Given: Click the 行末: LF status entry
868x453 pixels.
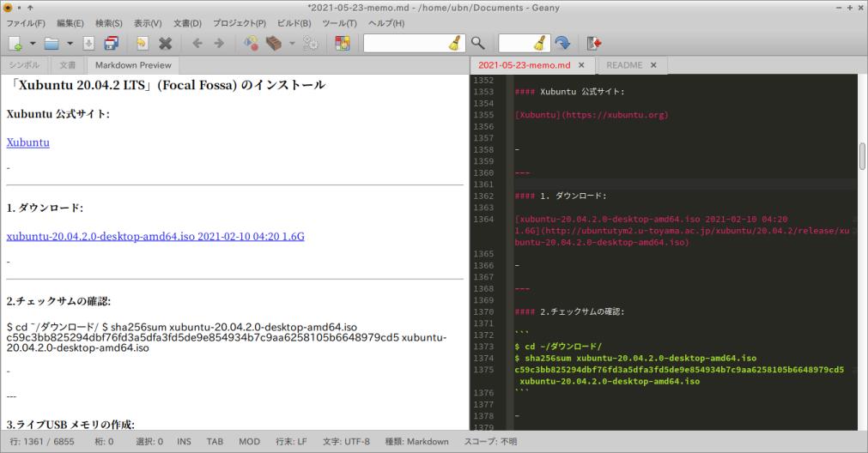Looking at the screenshot, I should (x=291, y=441).
